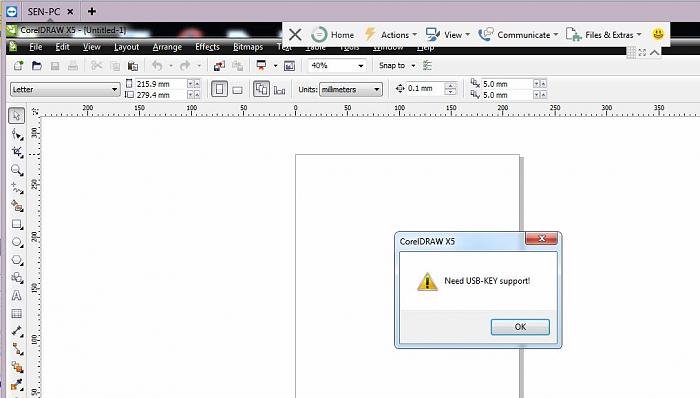Create a new document from the toolbar
The height and width of the screenshot is (398, 700).
18,66
